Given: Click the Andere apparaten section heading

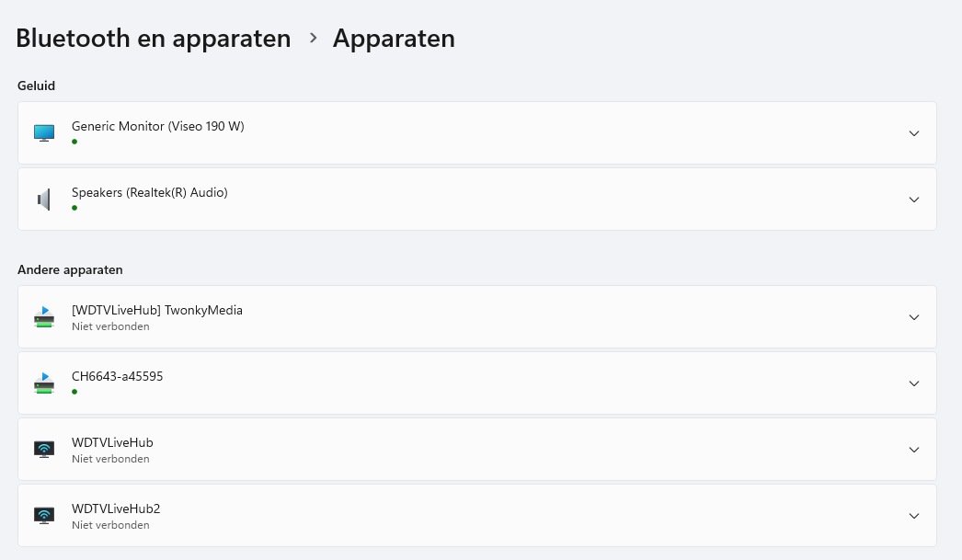Looking at the screenshot, I should pos(70,269).
